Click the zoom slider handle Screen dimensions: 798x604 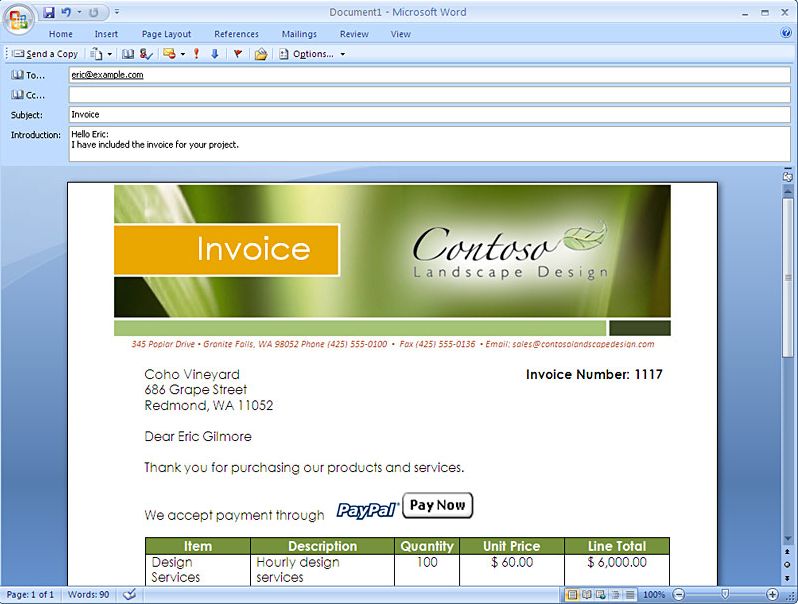pyautogui.click(x=725, y=594)
